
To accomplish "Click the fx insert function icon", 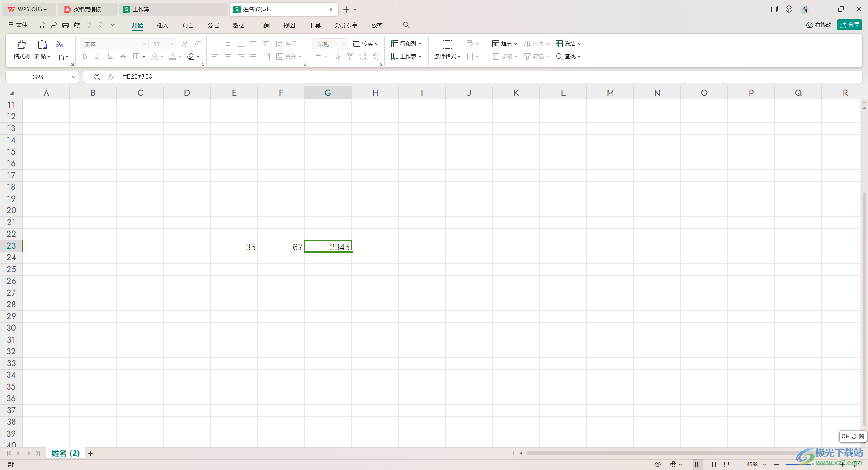I will [111, 77].
